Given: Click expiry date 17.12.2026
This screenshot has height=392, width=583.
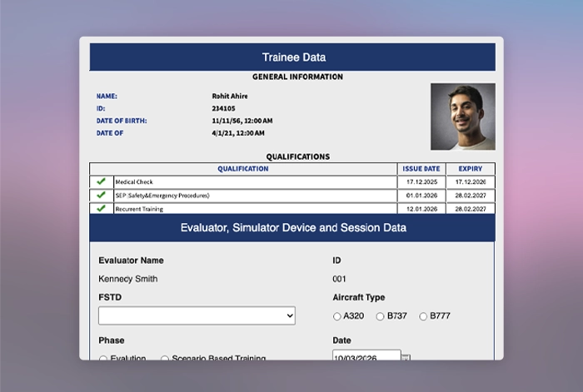Looking at the screenshot, I should click(471, 182).
